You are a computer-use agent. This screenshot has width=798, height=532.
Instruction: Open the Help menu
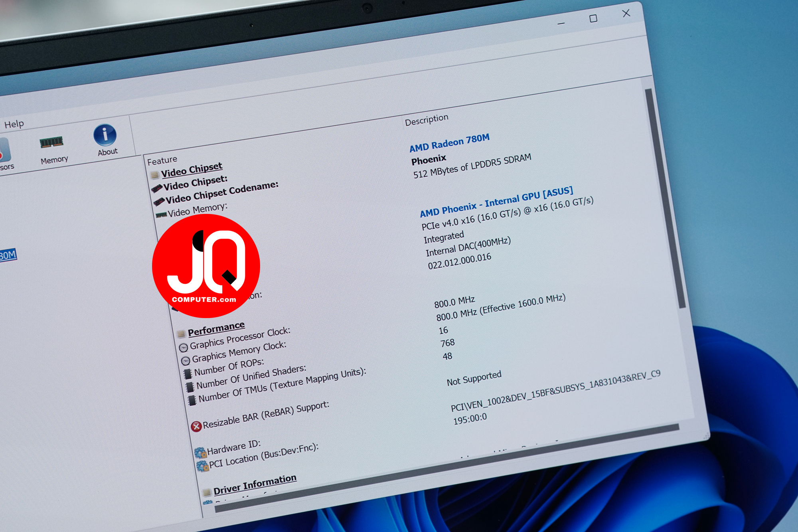(14, 124)
